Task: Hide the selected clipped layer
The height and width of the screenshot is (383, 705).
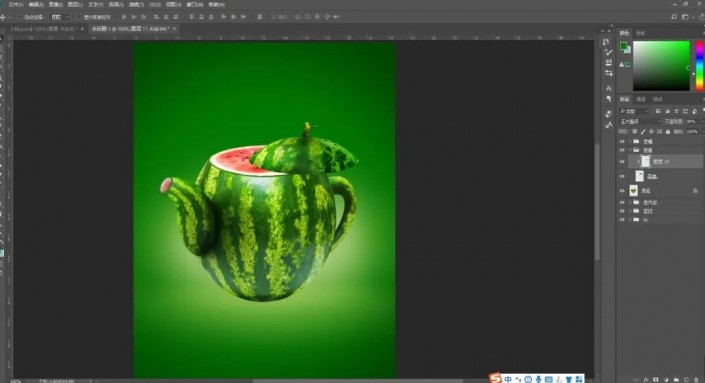Action: point(622,161)
